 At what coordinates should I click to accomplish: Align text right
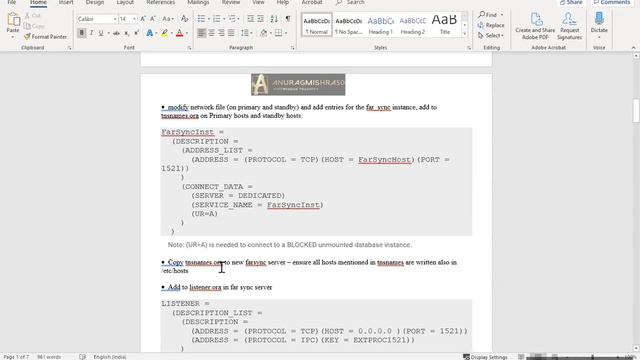221,33
